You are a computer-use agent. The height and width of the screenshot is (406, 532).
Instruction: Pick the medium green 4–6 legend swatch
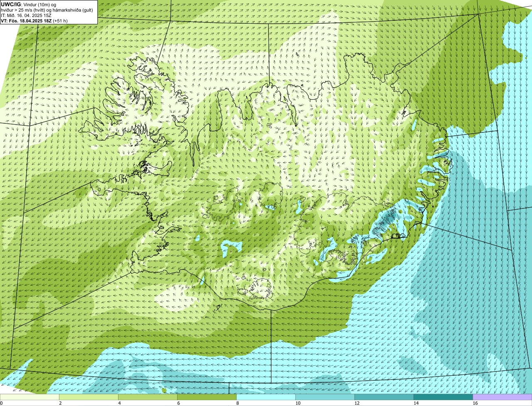[x=148, y=397]
